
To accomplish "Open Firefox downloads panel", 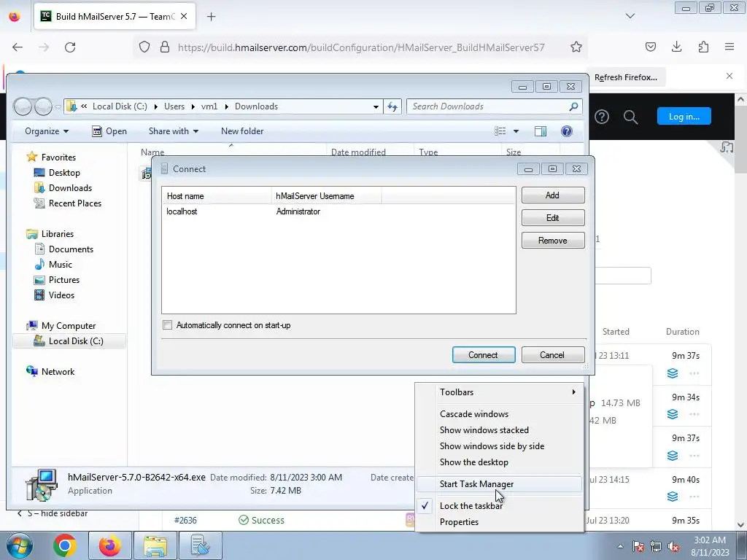I will (676, 47).
